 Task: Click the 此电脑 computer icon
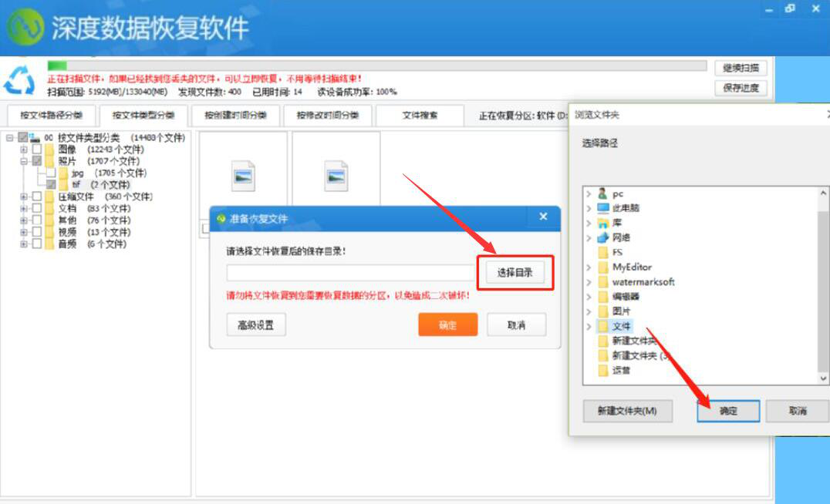tap(603, 208)
